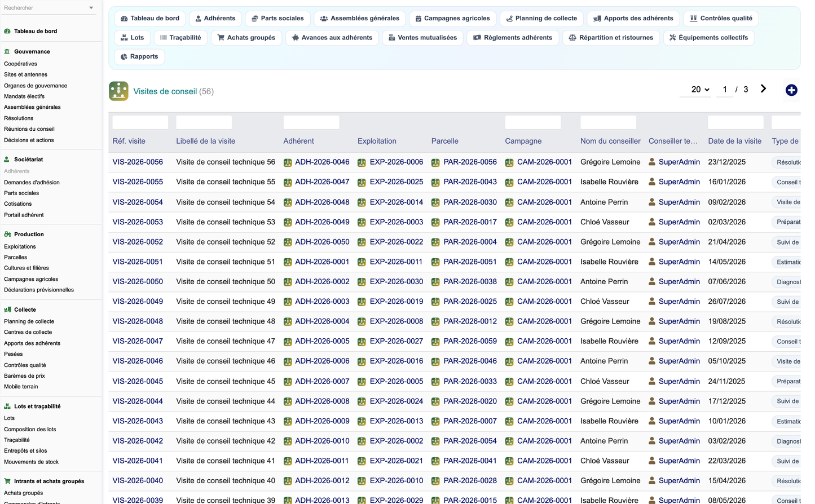Sort by the Adhérent column header

coord(298,141)
